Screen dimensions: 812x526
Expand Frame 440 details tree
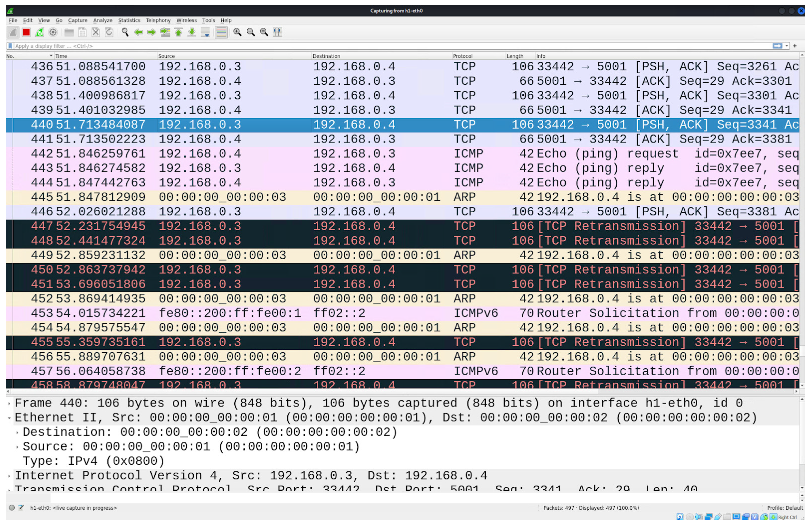[9, 404]
